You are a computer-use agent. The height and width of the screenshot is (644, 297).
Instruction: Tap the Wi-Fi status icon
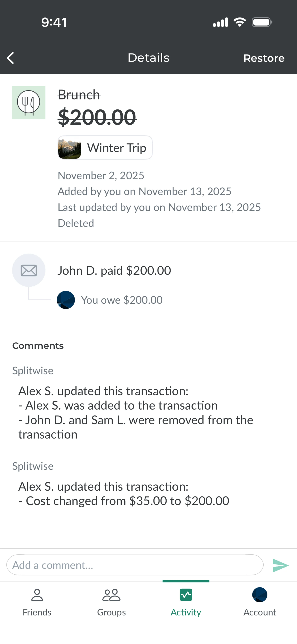[240, 22]
